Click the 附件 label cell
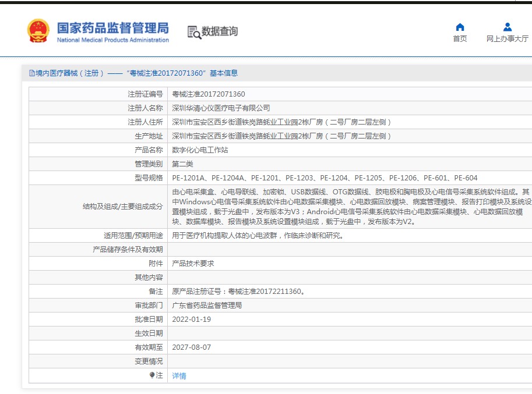 point(98,264)
